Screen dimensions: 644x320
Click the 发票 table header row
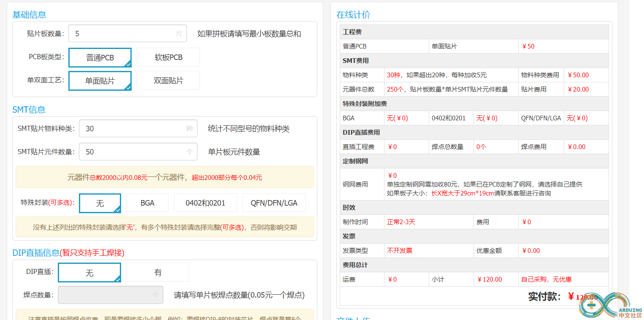(474, 236)
